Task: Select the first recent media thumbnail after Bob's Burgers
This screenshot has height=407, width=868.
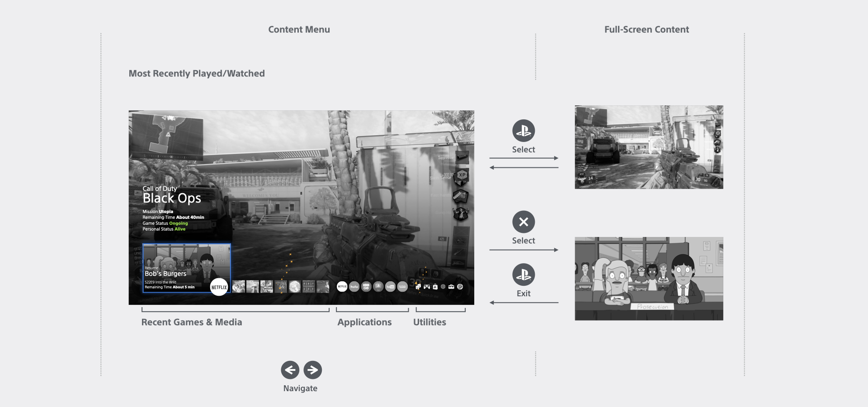Action: [x=239, y=287]
